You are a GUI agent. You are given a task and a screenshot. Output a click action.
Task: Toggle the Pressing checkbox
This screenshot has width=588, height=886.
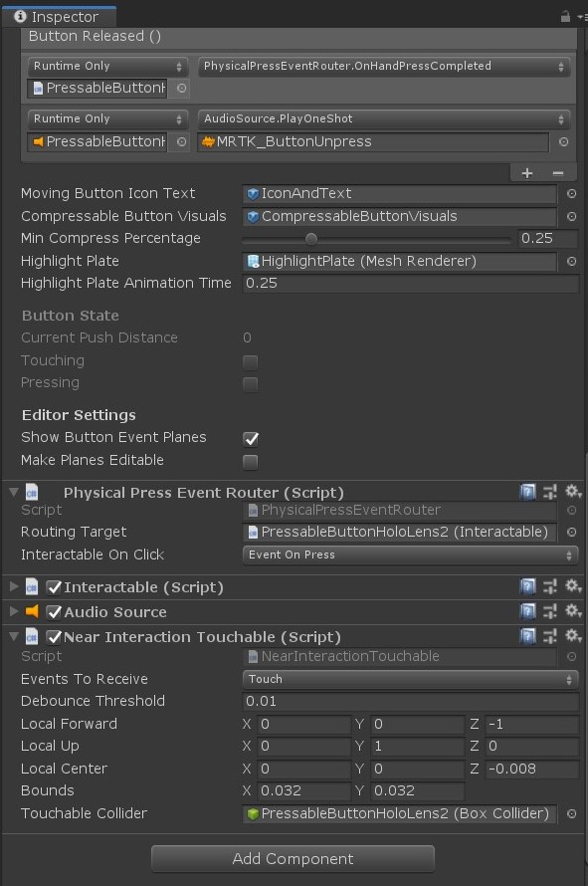pos(251,384)
